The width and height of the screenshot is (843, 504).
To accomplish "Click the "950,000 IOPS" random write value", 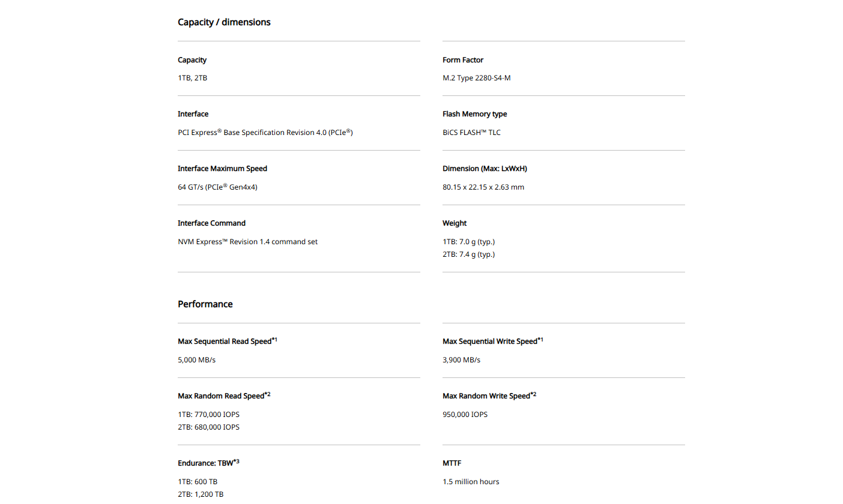I will [x=465, y=415].
